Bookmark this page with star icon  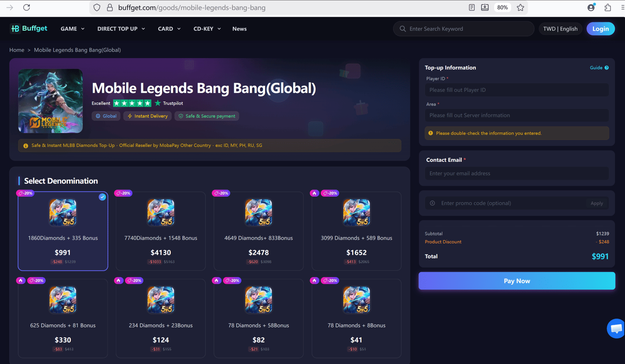click(520, 7)
